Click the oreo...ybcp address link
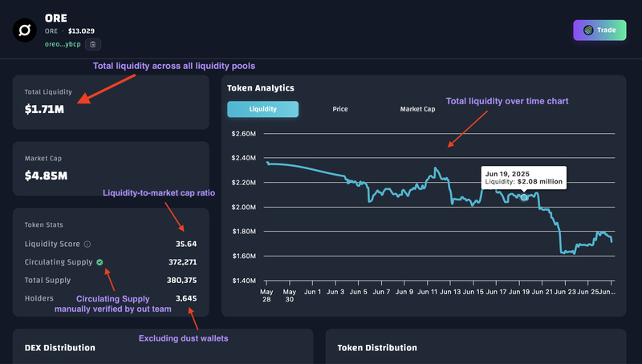This screenshot has height=364, width=642. click(x=63, y=44)
